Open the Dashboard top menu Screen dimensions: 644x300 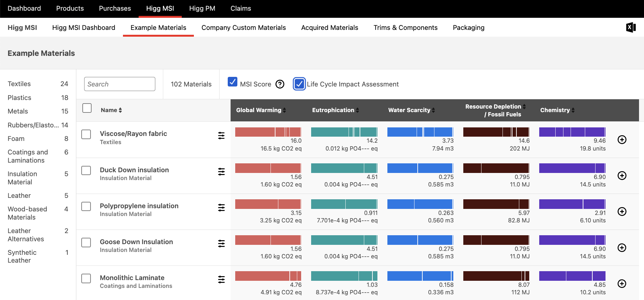coord(24,9)
